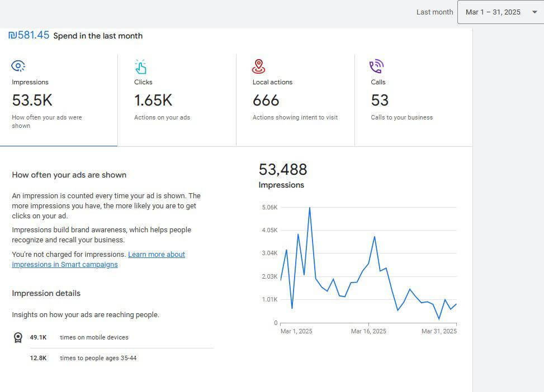Open Learn more about impressions link
Screen dimensions: 544x392
click(98, 259)
